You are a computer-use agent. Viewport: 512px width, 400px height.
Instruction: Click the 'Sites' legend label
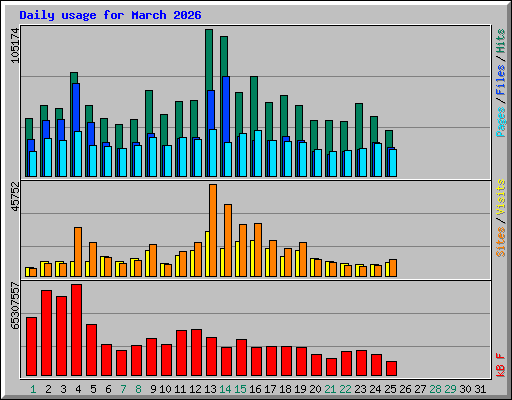point(501,242)
